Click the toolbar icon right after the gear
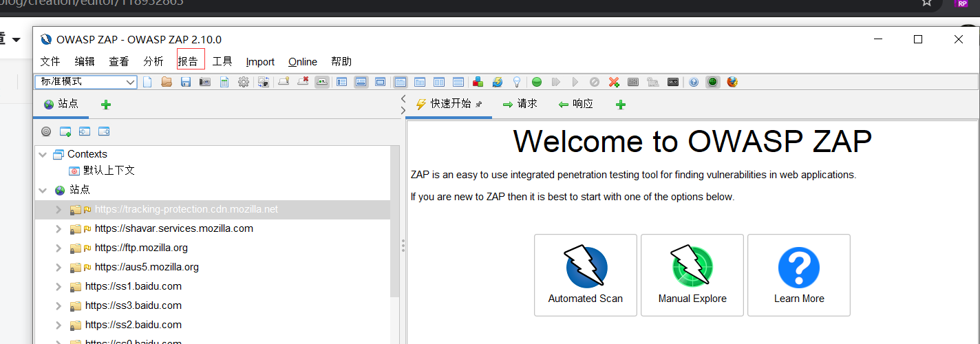Viewport: 980px width, 344px height. pyautogui.click(x=264, y=82)
